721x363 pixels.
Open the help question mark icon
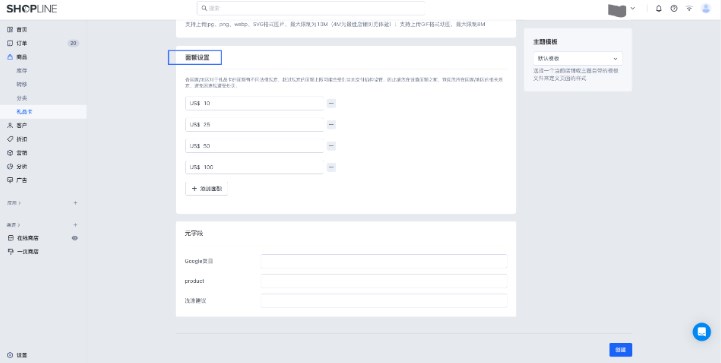click(x=674, y=8)
